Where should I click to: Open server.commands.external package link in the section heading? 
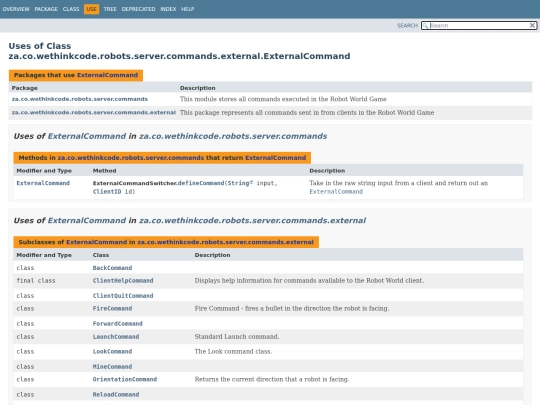pyautogui.click(x=252, y=220)
